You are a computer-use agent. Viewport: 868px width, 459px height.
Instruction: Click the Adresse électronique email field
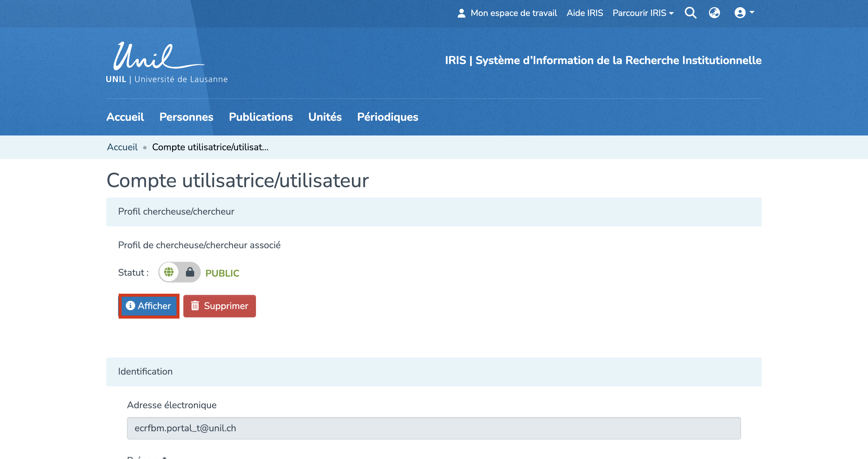[x=434, y=428]
